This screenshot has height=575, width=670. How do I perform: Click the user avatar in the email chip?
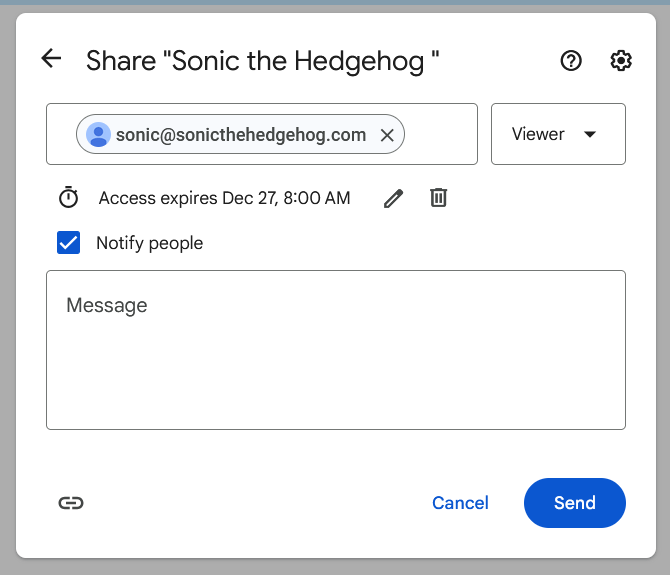98,135
